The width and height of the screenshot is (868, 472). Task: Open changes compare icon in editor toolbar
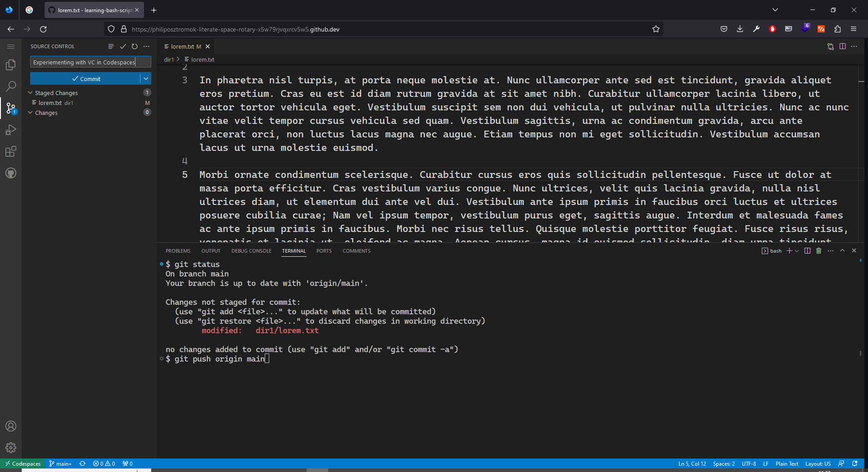pos(831,46)
